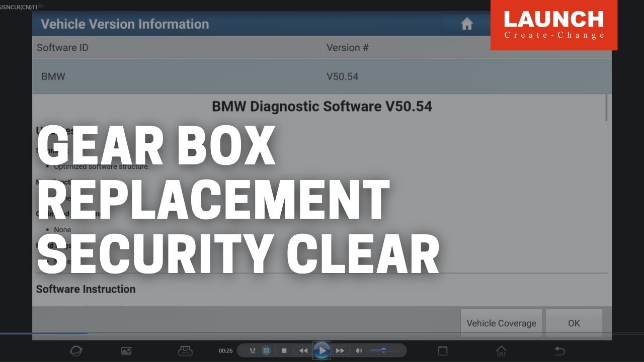The image size is (644, 362).
Task: Adjust the volume slider
Action: pos(384,350)
